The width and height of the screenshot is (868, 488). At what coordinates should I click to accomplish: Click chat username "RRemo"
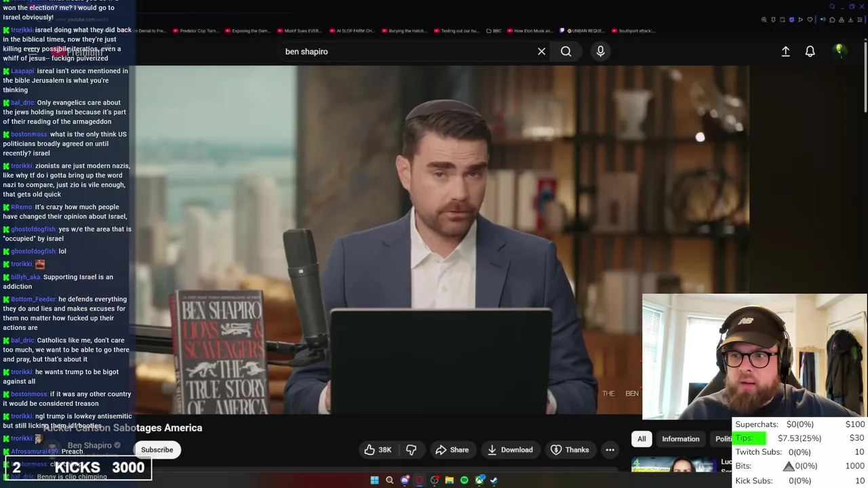click(x=21, y=207)
